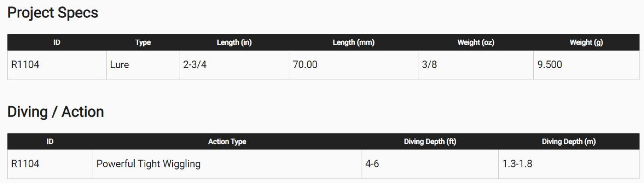The width and height of the screenshot is (644, 183).
Task: Click the Type column header
Action: (x=143, y=43)
